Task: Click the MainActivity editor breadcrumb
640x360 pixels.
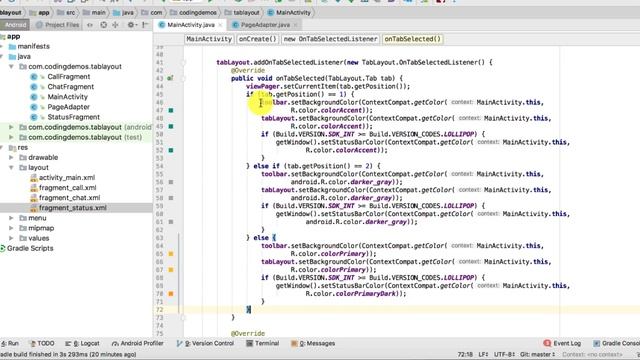Action: pos(209,39)
